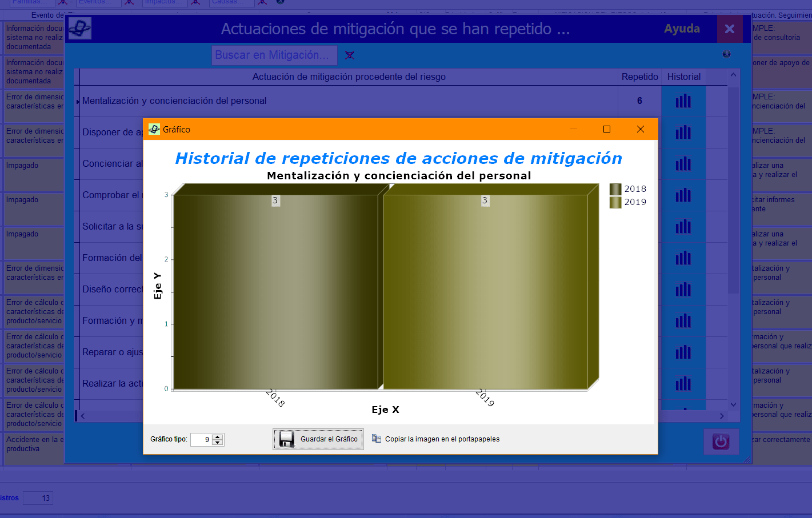Click the 2019 legend color swatch
Screen dimensions: 812x518
[x=615, y=202]
